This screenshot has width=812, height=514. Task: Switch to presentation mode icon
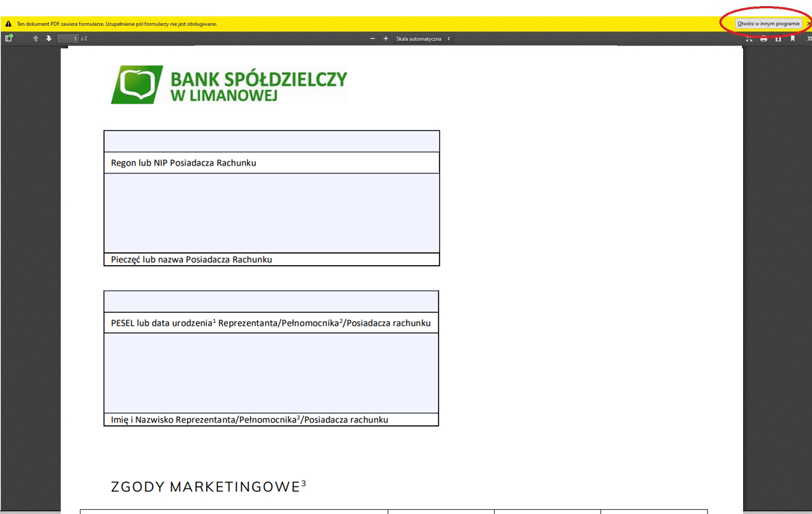point(749,39)
